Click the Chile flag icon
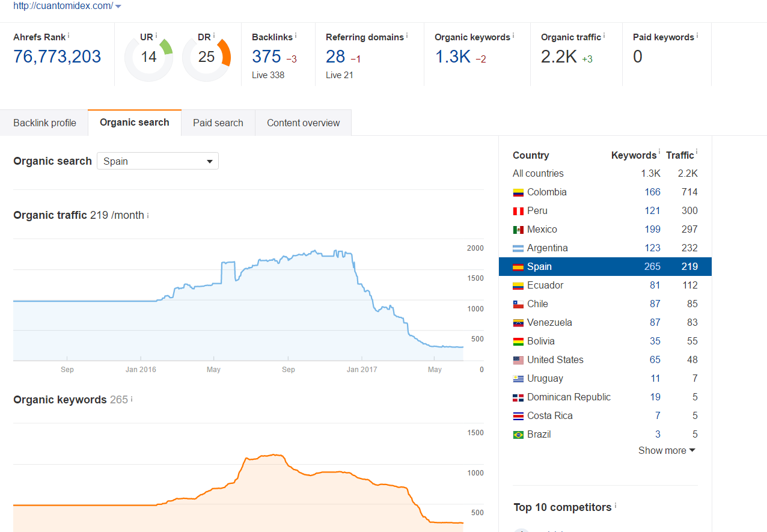 point(518,304)
